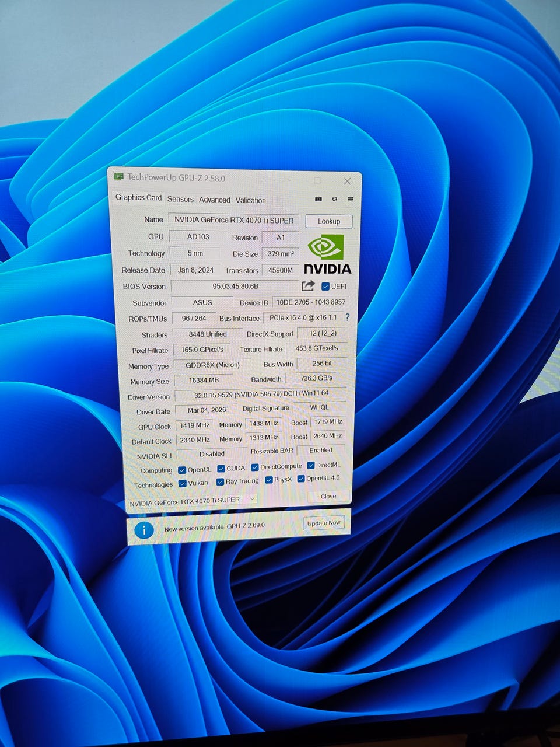Toggle the PhysX checkbox
Image resolution: width=560 pixels, height=747 pixels.
coord(269,480)
